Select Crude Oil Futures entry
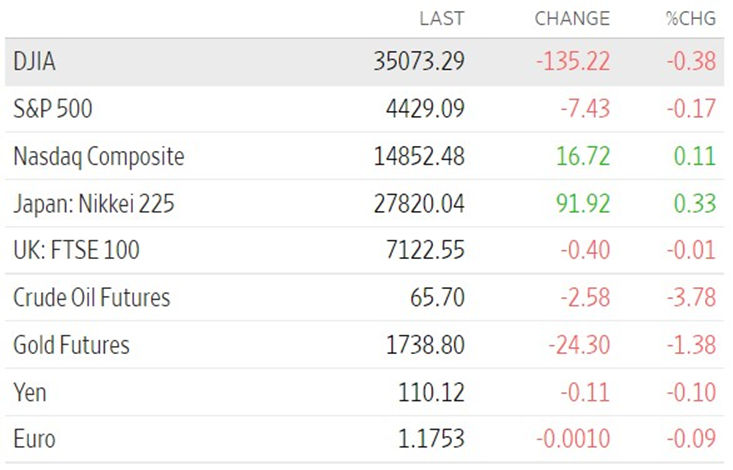 [92, 298]
